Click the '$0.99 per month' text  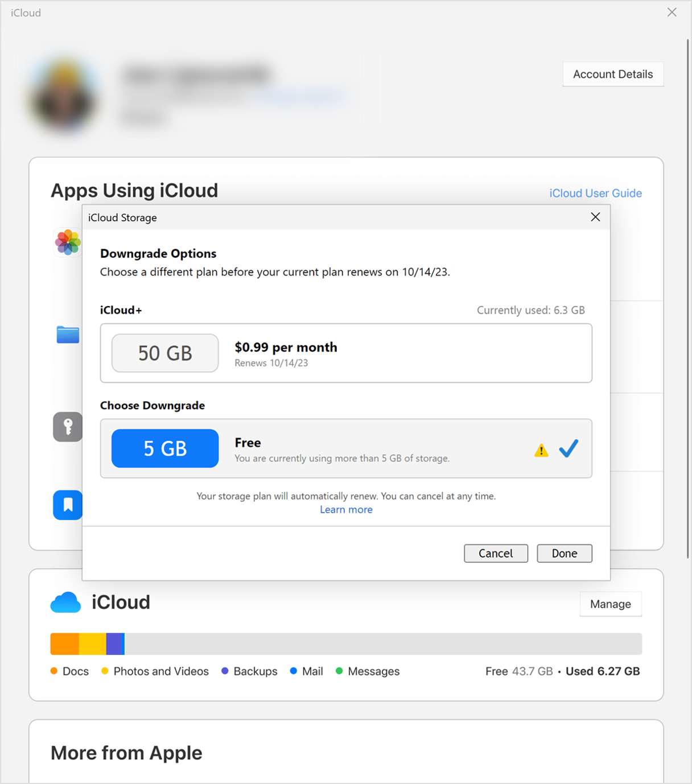[x=286, y=347]
